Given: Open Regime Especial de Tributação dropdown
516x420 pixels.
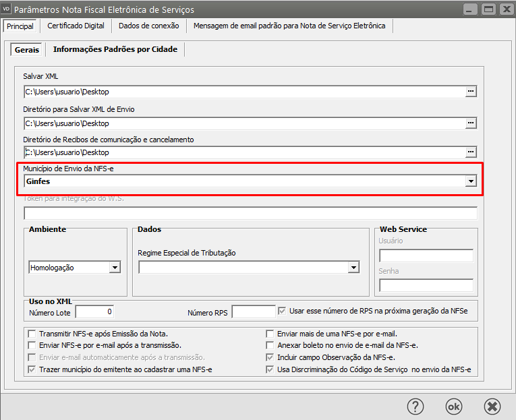Looking at the screenshot, I should (x=353, y=268).
